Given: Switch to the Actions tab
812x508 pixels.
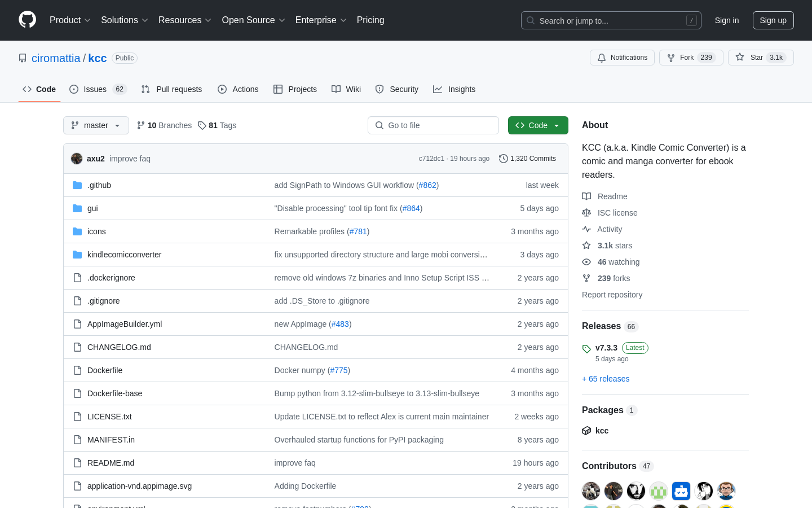Looking at the screenshot, I should click(x=238, y=89).
